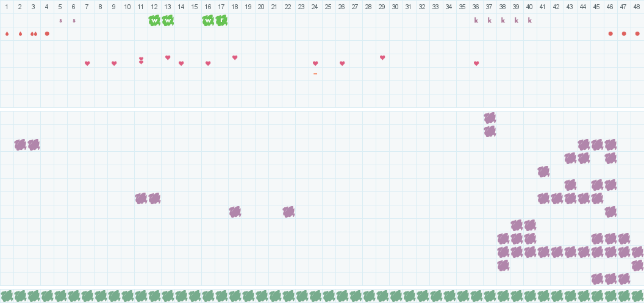Click the single blood drop icon on day 1
This screenshot has height=303, width=644.
[x=7, y=34]
